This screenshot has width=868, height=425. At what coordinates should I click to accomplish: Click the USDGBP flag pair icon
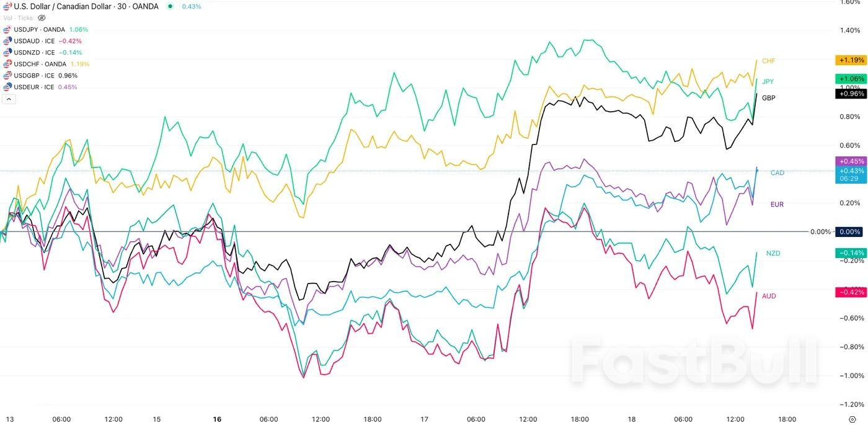click(7, 76)
